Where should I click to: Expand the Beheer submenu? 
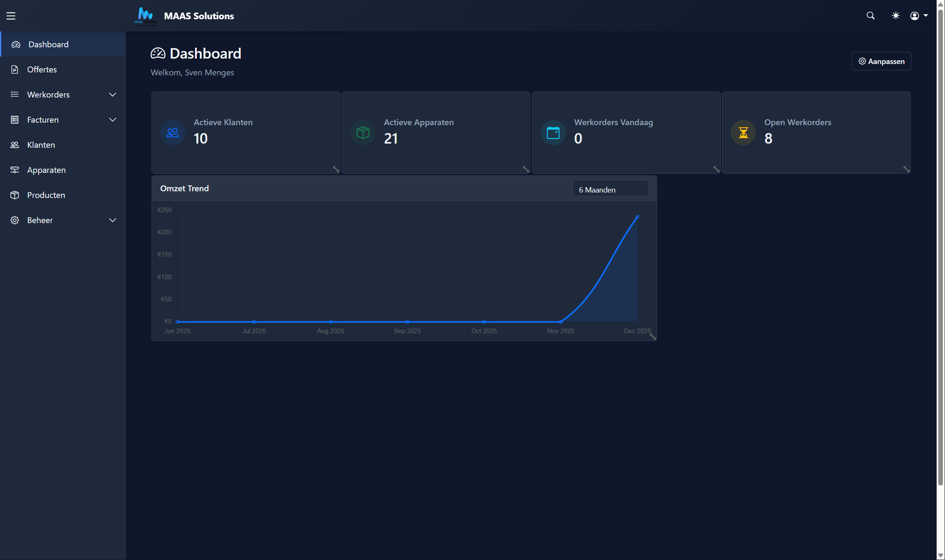(x=112, y=220)
